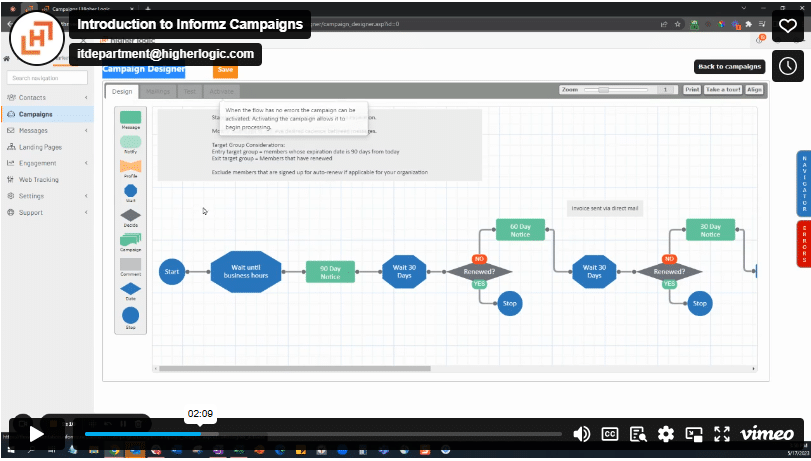Click the Back to campaigns button
Image resolution: width=811 pixels, height=461 pixels.
click(x=729, y=67)
